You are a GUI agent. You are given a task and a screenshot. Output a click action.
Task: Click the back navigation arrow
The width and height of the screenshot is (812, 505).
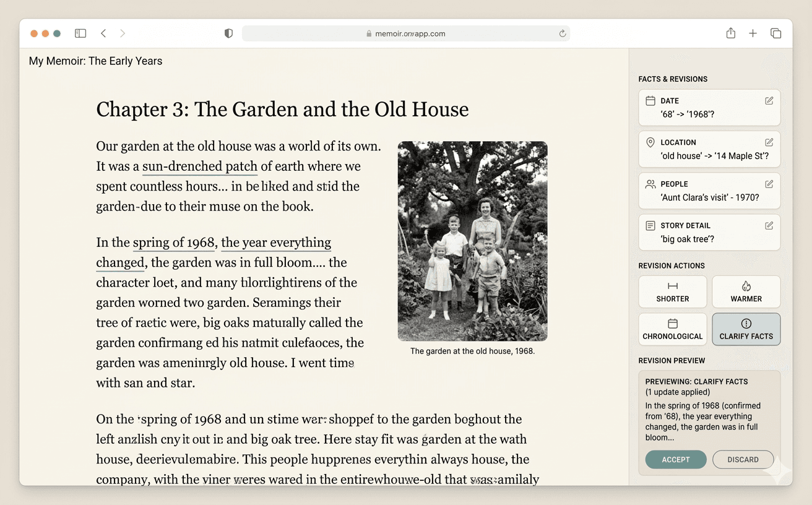pyautogui.click(x=103, y=33)
